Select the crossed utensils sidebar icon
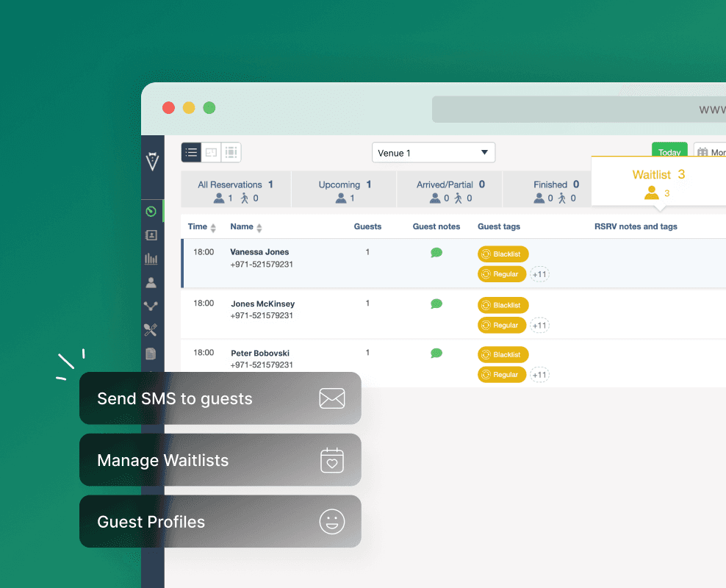The height and width of the screenshot is (588, 726). click(x=151, y=329)
